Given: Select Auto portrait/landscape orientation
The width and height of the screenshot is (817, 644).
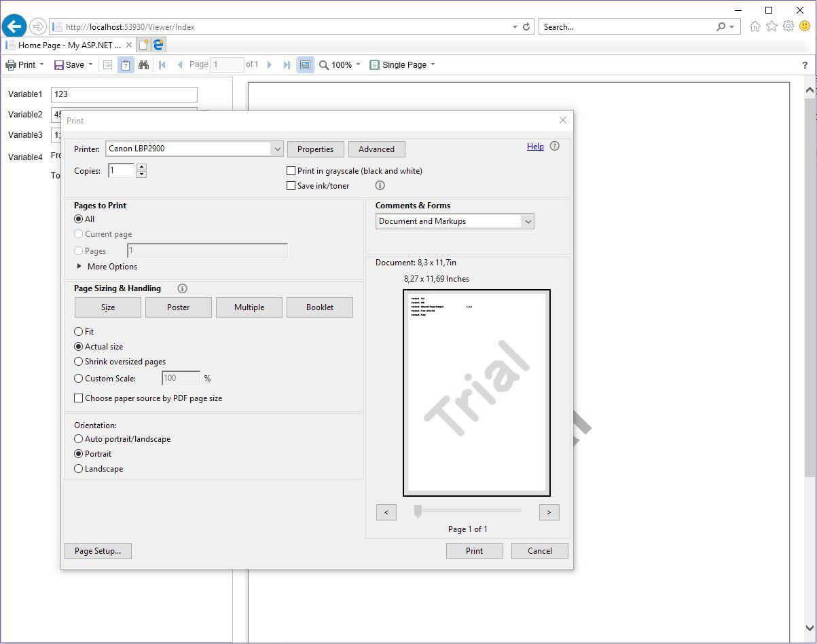Looking at the screenshot, I should tap(79, 439).
